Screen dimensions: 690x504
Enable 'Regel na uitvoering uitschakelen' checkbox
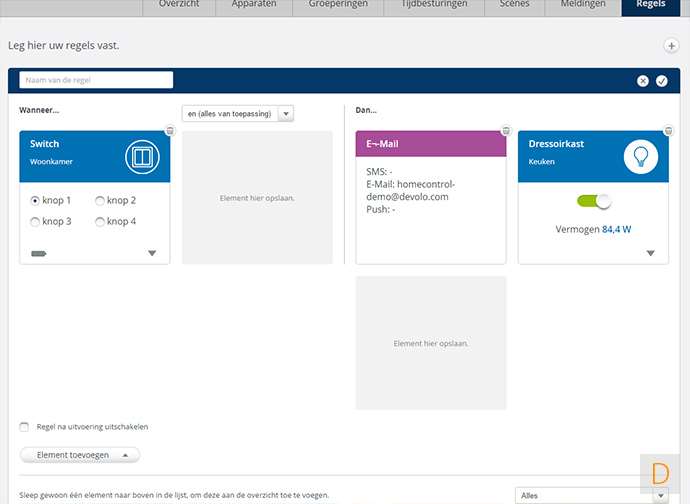(x=24, y=427)
